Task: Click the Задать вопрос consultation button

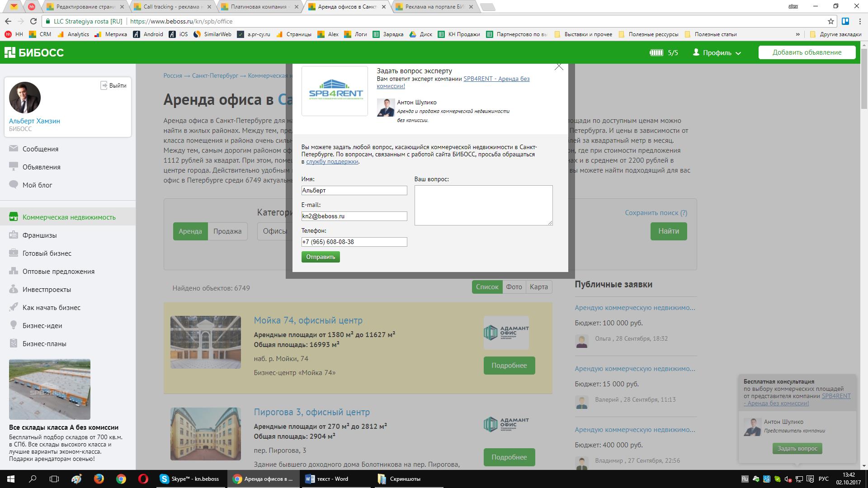Action: (x=797, y=449)
